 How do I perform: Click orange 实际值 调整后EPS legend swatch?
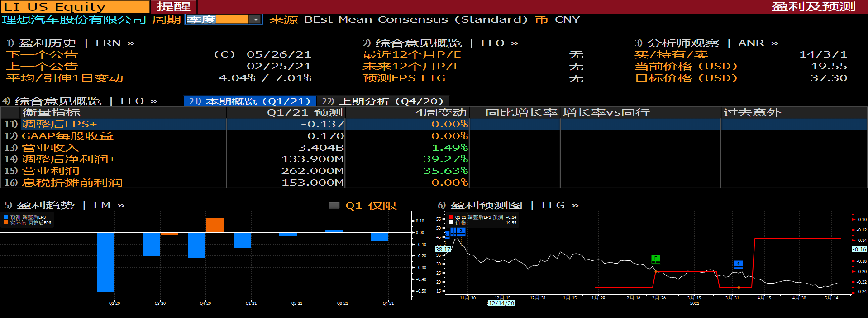tap(6, 223)
